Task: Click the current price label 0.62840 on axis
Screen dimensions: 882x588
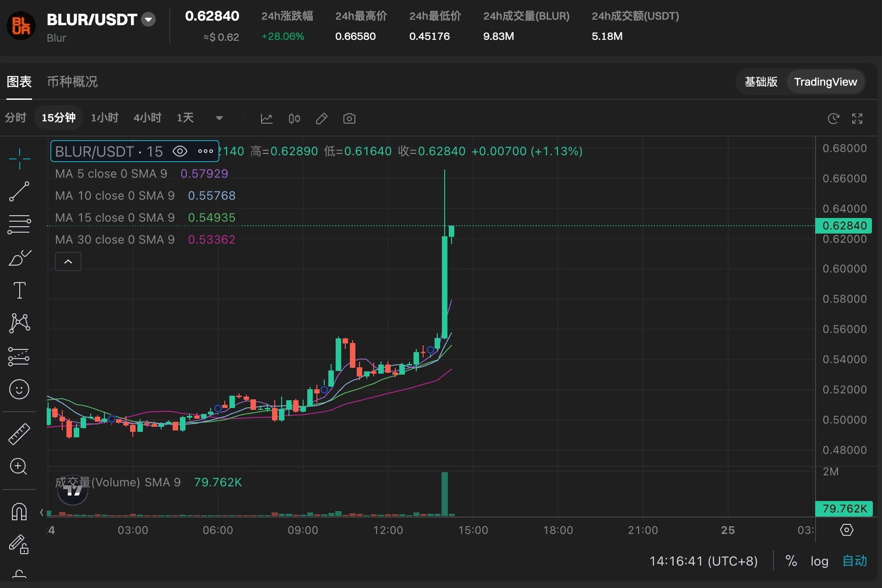Action: [844, 226]
